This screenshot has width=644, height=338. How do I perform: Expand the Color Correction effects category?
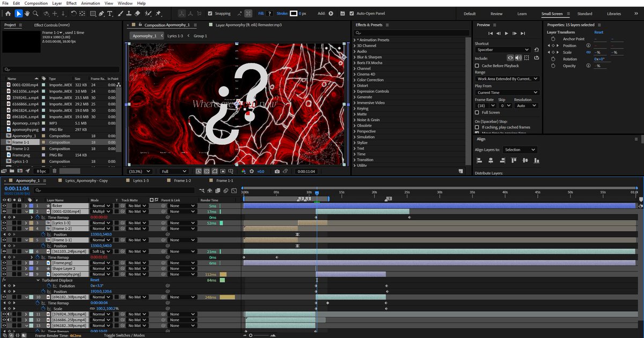355,80
